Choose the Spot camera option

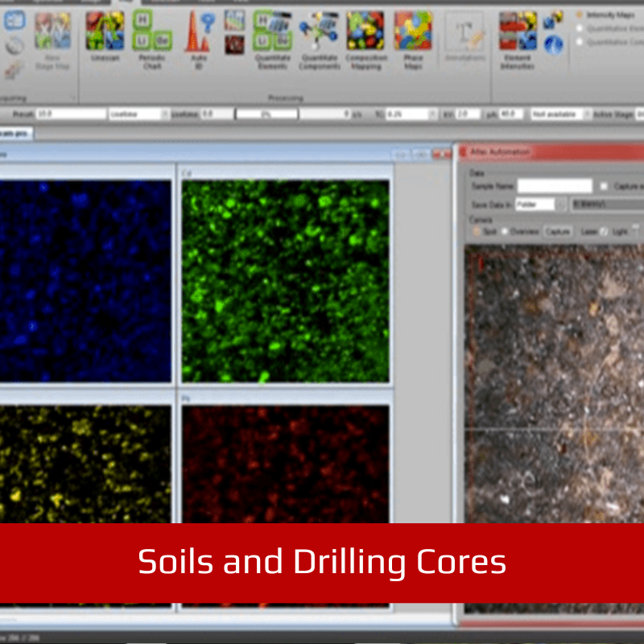click(476, 231)
